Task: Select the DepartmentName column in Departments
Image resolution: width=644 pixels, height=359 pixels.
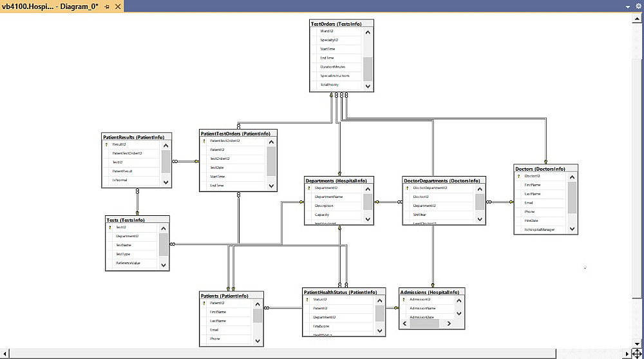Action: tap(334, 197)
